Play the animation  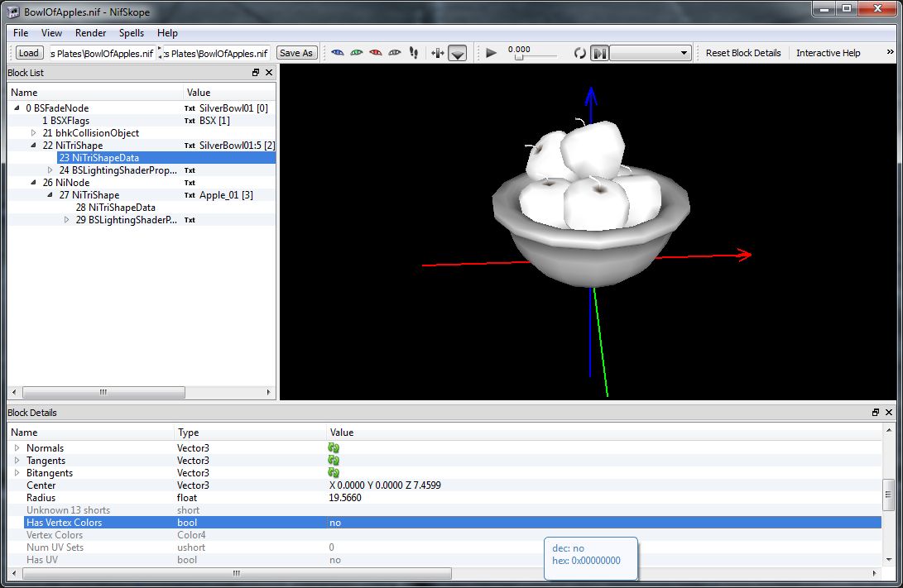492,53
